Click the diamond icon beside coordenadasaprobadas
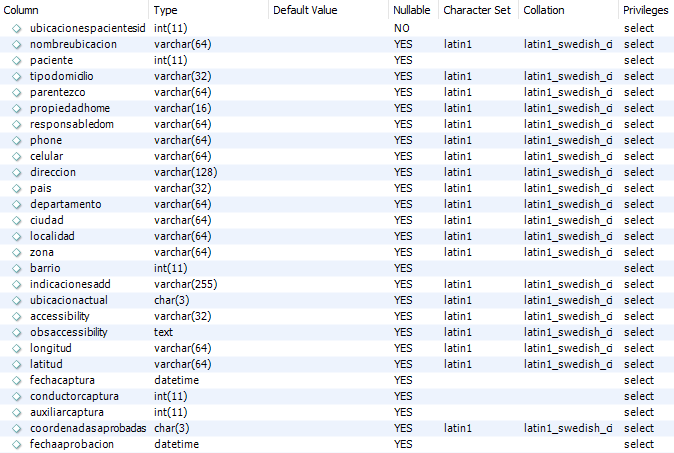Screen dimensions: 674x453 16,429
